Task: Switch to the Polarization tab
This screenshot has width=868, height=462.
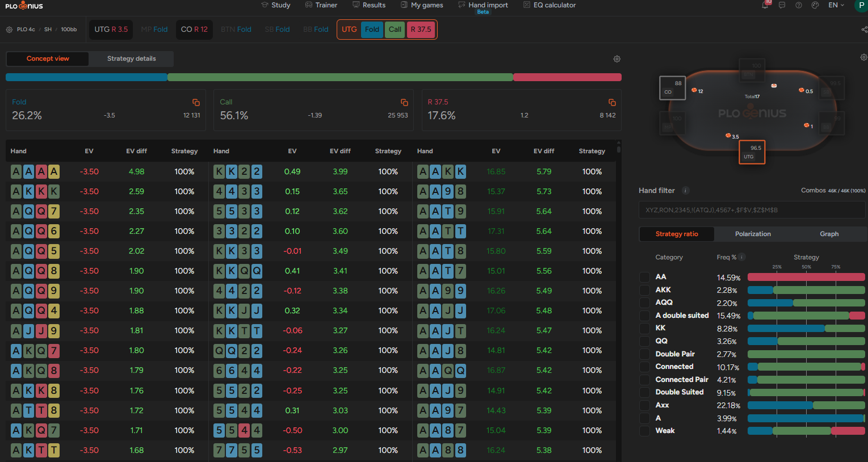Action: pos(753,234)
